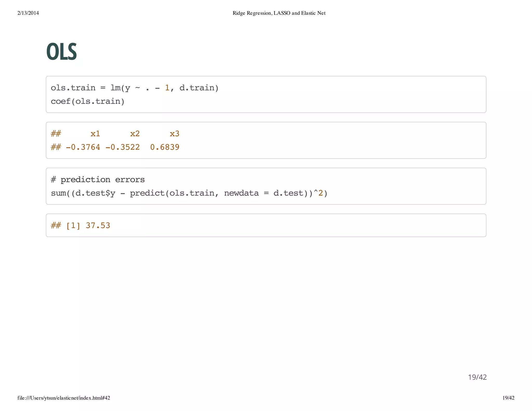Click the 37.53 output result

(x=98, y=226)
